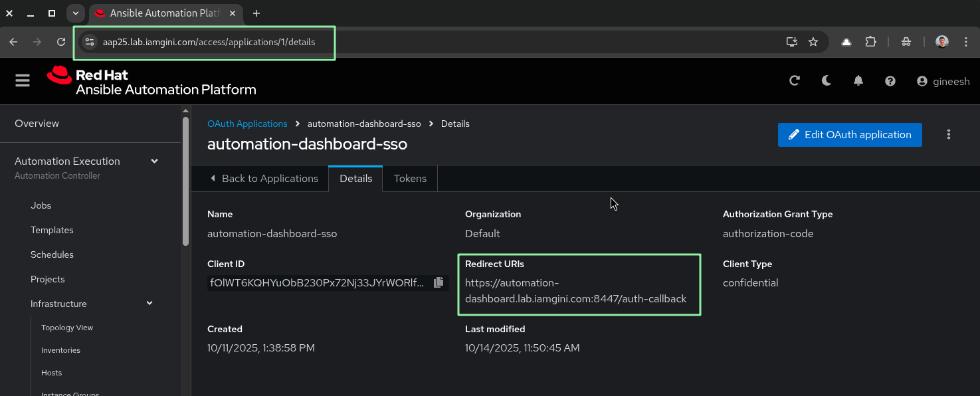
Task: Copy the Client ID to clipboard
Action: 439,282
